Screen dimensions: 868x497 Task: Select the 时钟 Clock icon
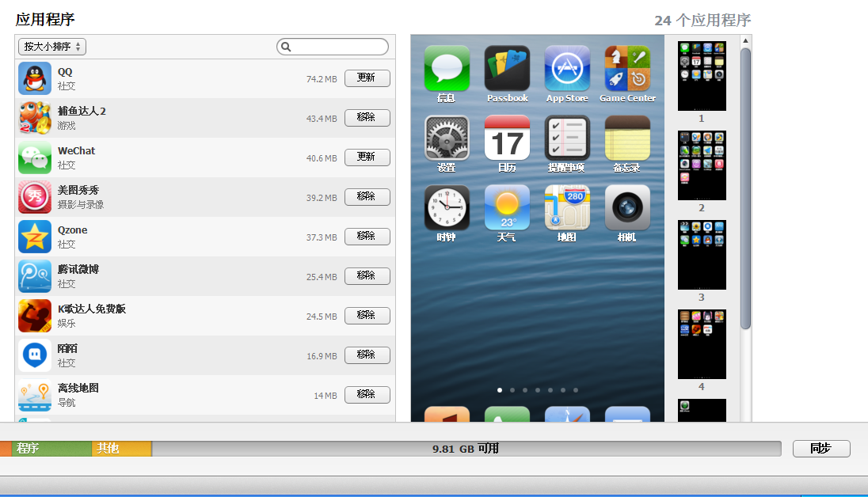447,207
